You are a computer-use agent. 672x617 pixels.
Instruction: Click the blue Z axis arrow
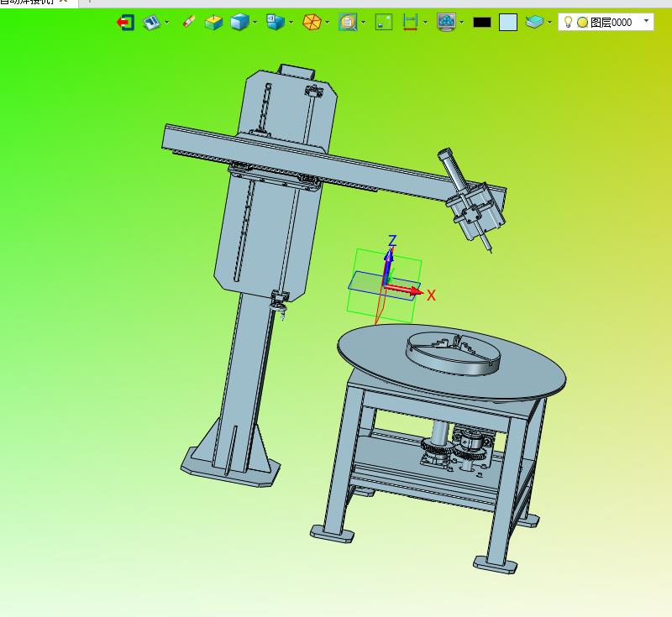click(x=388, y=265)
